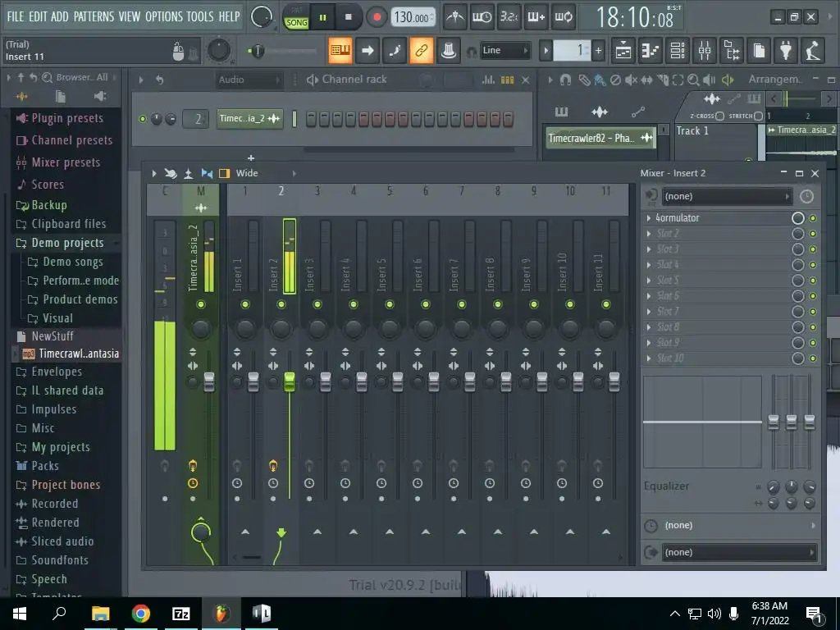Image resolution: width=840 pixels, height=630 pixels.
Task: Select the Mute tool in Arrangement
Action: [631, 80]
